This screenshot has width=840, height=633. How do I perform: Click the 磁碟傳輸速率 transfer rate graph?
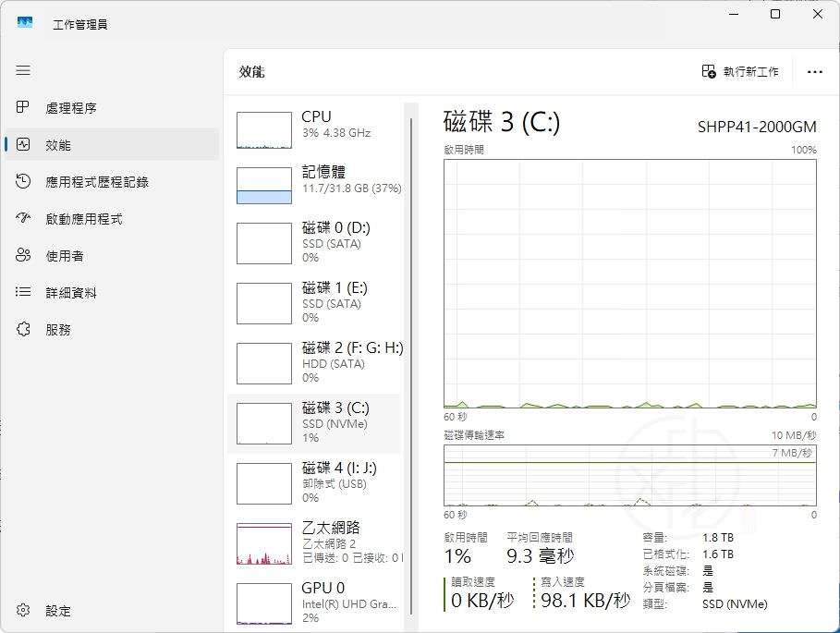[x=630, y=476]
